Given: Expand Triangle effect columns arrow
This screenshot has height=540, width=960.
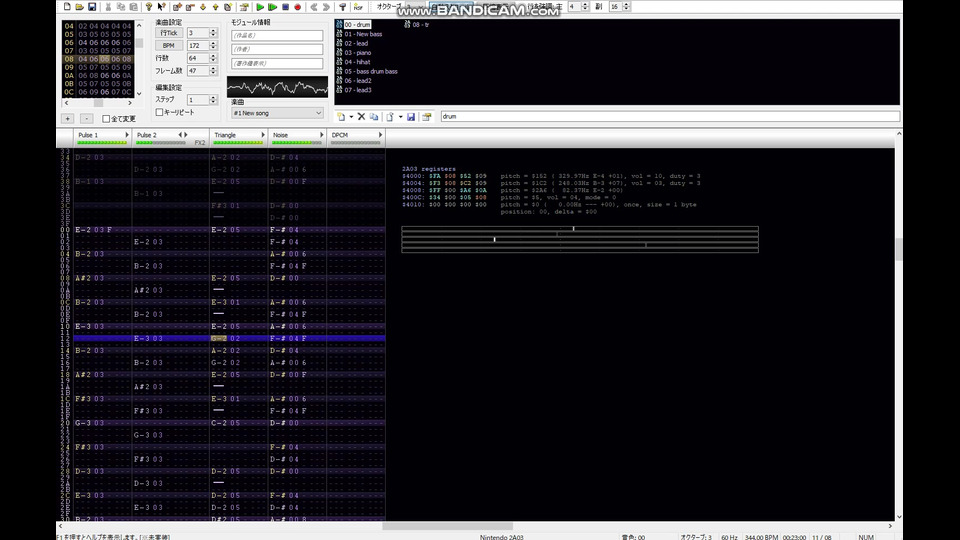Looking at the screenshot, I should coord(263,135).
